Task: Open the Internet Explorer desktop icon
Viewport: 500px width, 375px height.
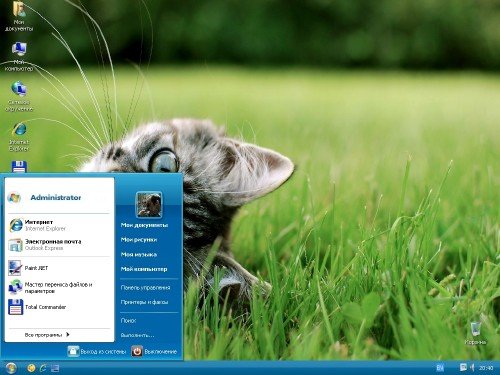Action: (19, 137)
